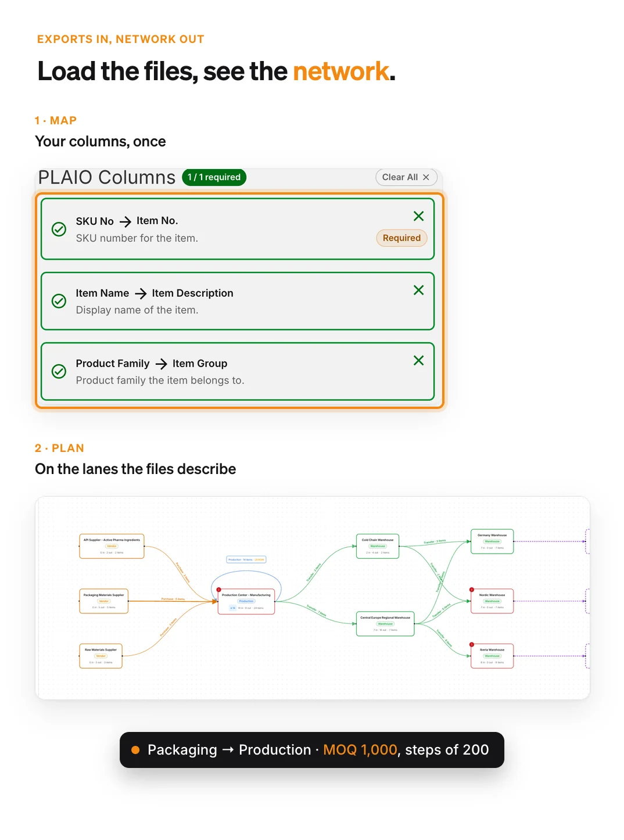Screen dimensions: 624x840
Task: Click the red alert dot on Production Center
Action: point(219,590)
